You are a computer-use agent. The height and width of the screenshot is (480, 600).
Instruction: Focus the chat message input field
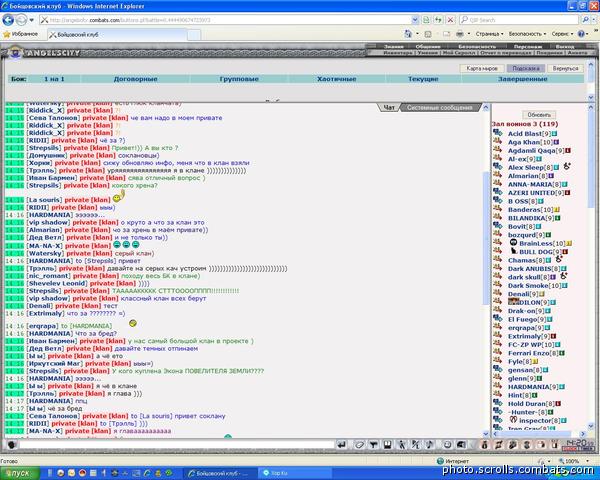(x=176, y=445)
